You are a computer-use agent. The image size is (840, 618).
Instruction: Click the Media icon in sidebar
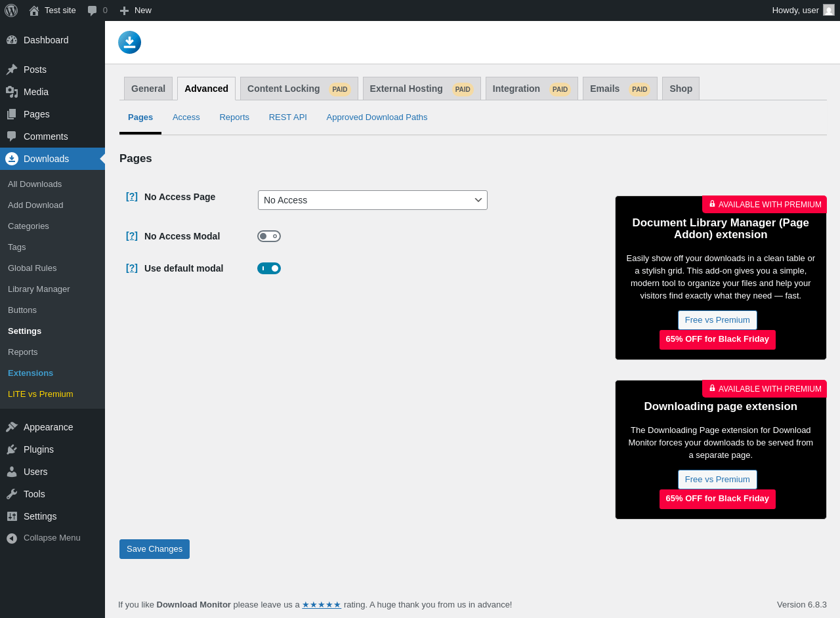(x=12, y=92)
